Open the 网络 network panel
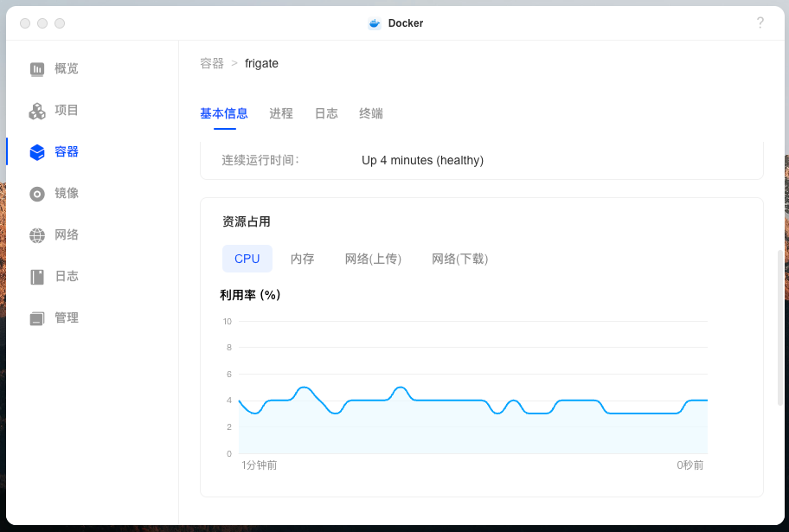 54,234
